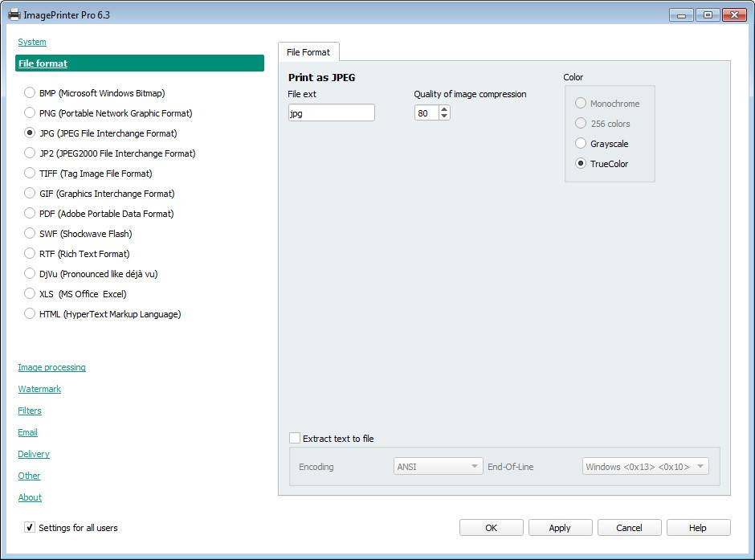Toggle Settings for all users checkbox
Viewport: 755px width, 560px height.
coord(30,527)
